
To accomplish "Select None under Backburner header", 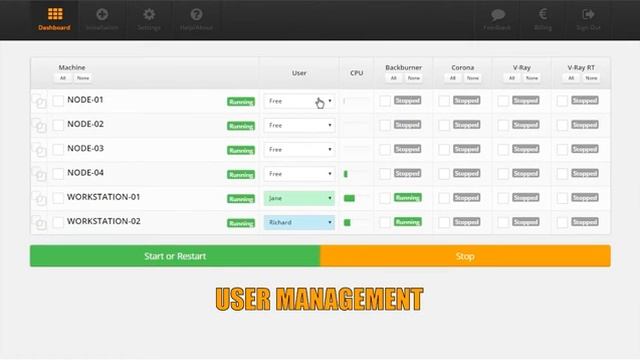I will [x=413, y=78].
